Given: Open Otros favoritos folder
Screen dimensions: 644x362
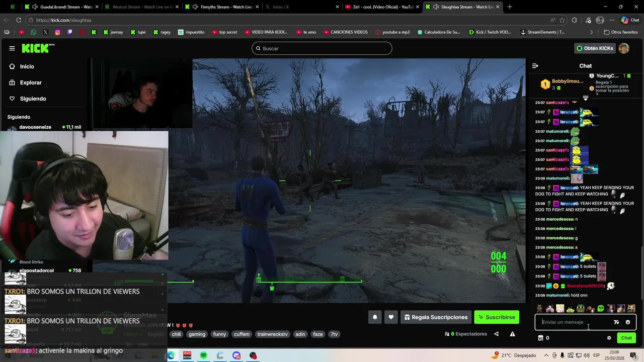Looking at the screenshot, I should pyautogui.click(x=621, y=32).
